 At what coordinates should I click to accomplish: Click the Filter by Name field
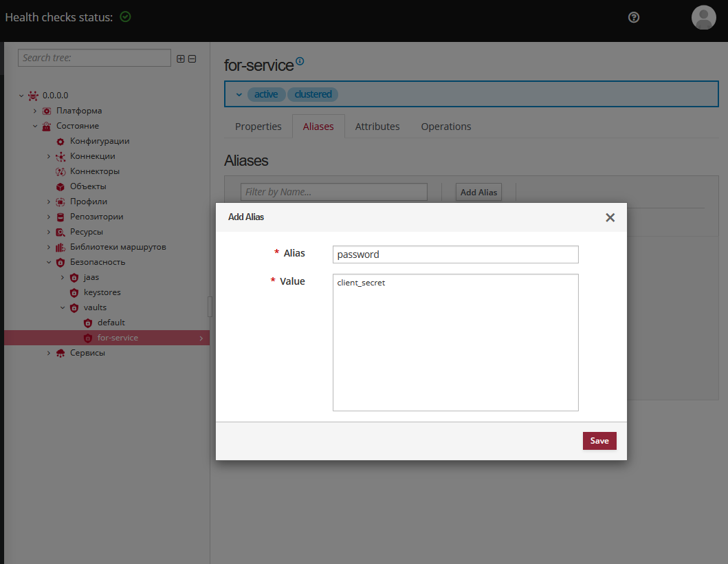(x=334, y=192)
